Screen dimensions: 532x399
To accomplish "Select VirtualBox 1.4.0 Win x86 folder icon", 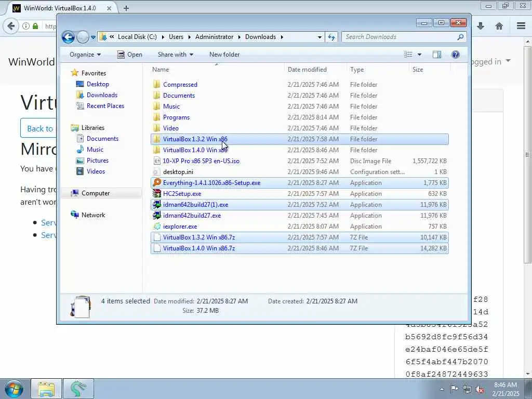I will point(156,150).
